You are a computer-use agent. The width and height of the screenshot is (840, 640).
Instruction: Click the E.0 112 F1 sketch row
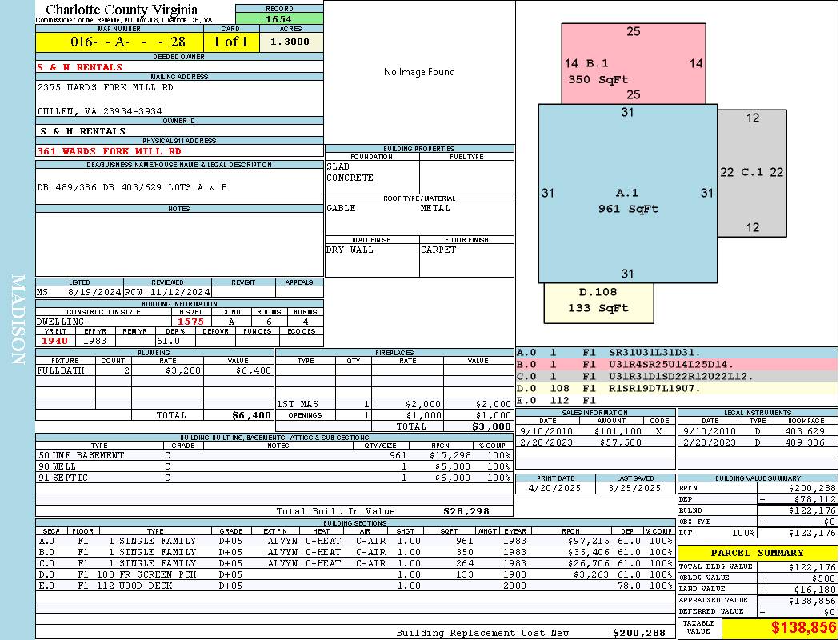point(677,400)
